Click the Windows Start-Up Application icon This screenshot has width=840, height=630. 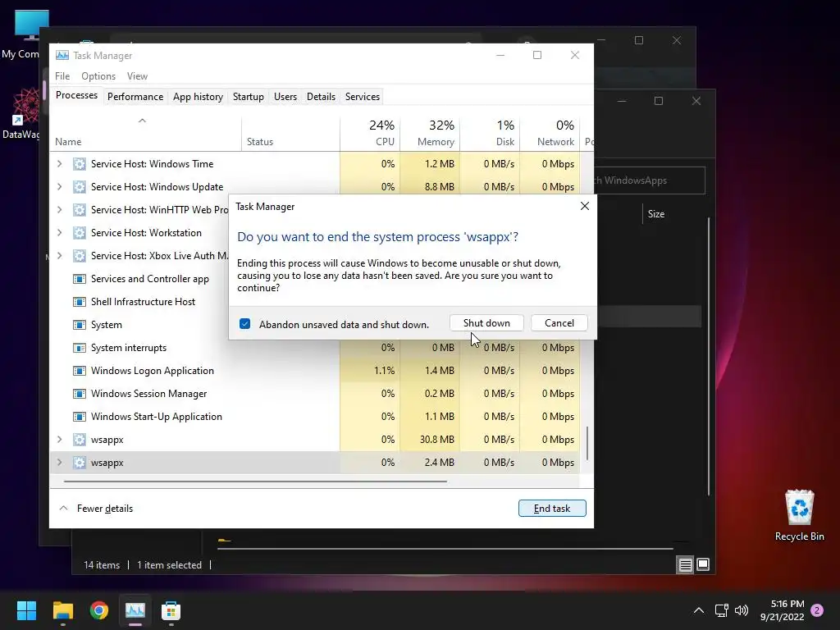[x=80, y=417]
